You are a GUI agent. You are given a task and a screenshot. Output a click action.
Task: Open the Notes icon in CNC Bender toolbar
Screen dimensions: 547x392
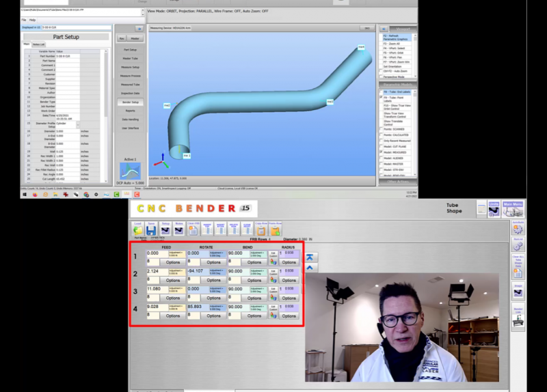[x=179, y=230]
